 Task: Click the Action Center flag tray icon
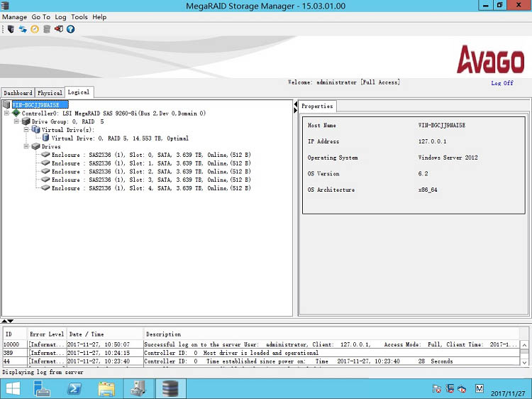point(437,388)
